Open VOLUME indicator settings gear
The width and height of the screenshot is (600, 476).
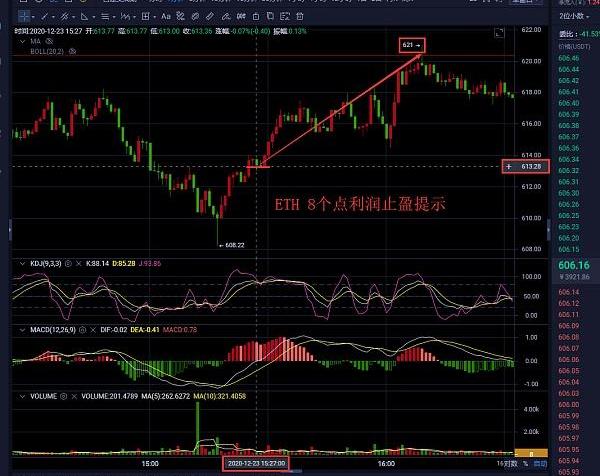point(61,396)
